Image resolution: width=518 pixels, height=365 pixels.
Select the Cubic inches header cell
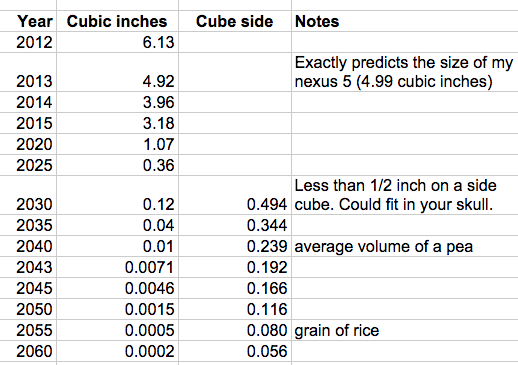[x=117, y=21]
